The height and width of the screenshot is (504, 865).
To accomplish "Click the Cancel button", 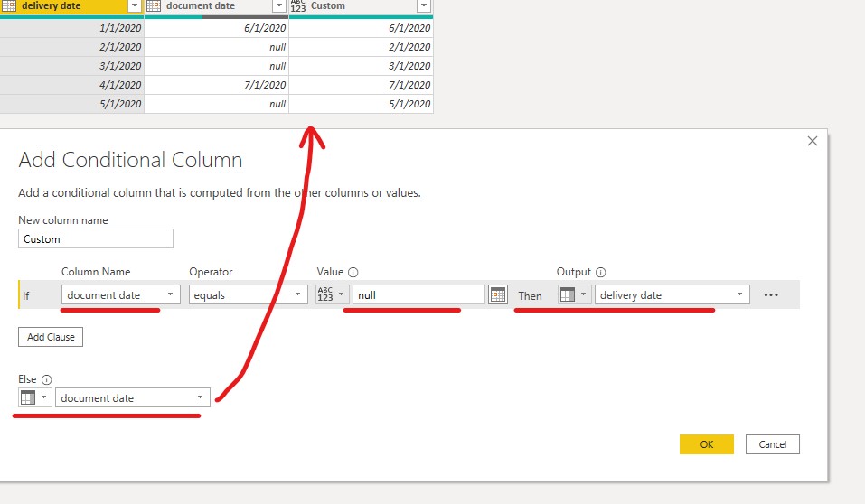I will [x=772, y=444].
